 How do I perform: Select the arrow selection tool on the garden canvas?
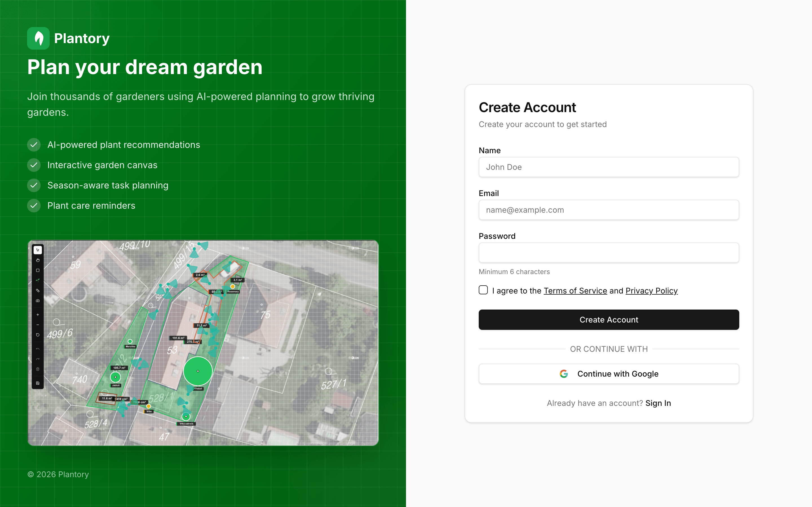(37, 251)
